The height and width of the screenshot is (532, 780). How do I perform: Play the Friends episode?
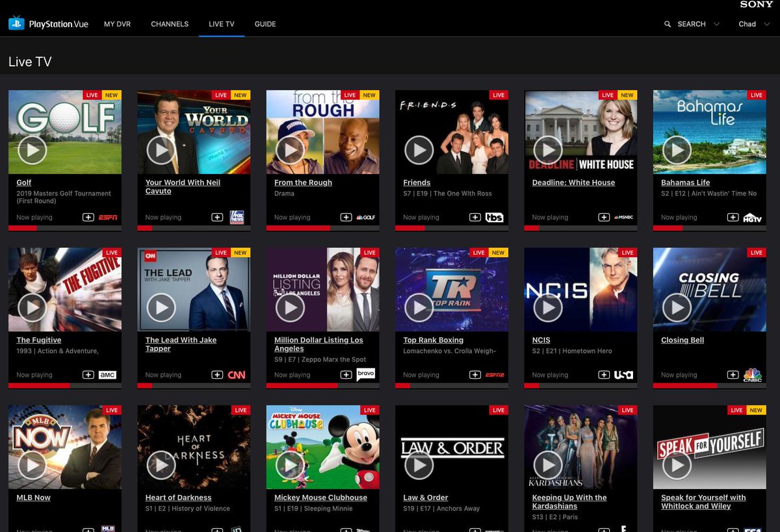click(419, 150)
